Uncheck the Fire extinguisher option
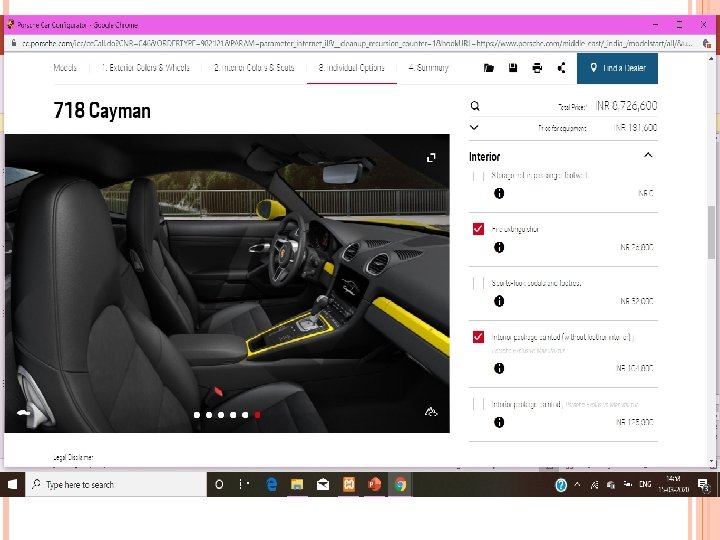This screenshot has width=720, height=540. (478, 229)
